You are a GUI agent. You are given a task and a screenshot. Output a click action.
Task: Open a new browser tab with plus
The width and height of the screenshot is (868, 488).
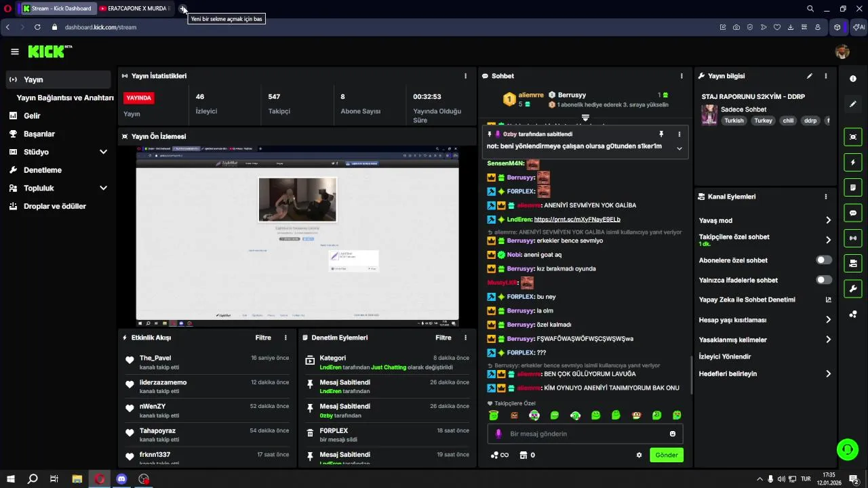tap(183, 8)
